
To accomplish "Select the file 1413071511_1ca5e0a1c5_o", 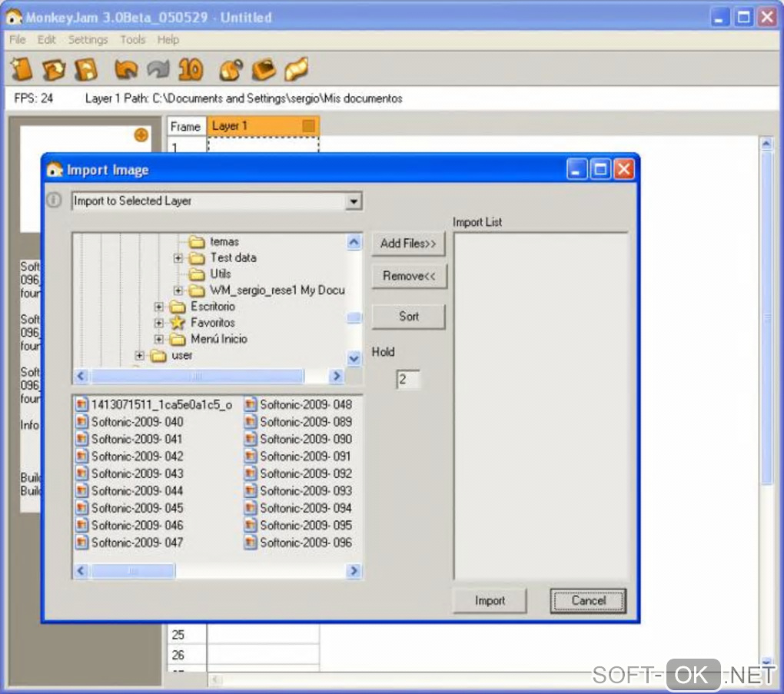I will 154,404.
